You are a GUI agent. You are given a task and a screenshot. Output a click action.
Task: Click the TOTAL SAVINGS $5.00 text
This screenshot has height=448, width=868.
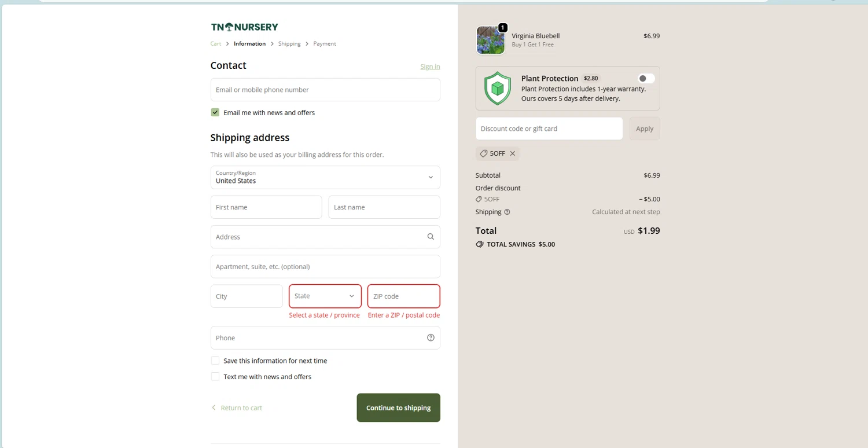click(521, 244)
